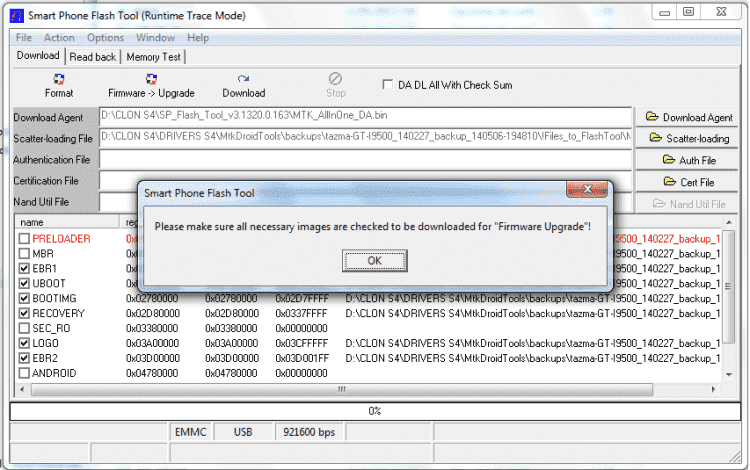Switch to the Memory Test tab
The image size is (750, 470).
tap(153, 57)
